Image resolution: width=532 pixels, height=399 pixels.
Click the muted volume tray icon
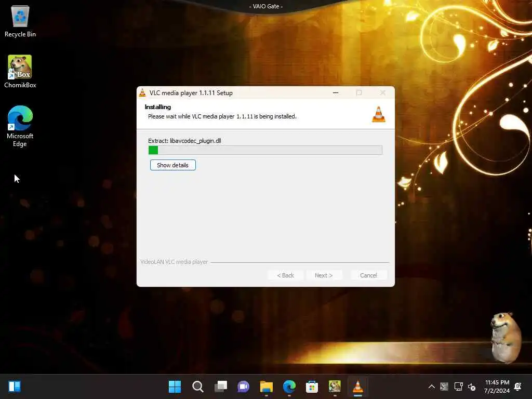(x=472, y=387)
